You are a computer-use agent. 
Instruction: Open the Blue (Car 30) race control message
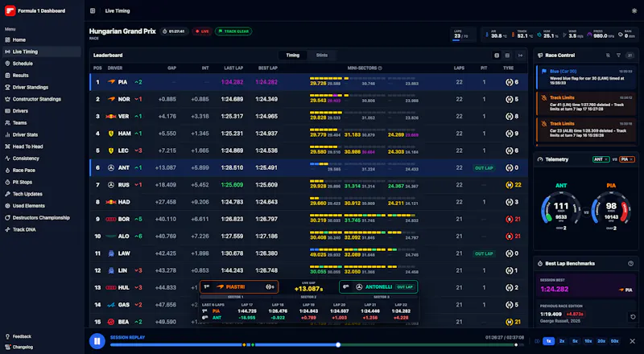(x=586, y=77)
